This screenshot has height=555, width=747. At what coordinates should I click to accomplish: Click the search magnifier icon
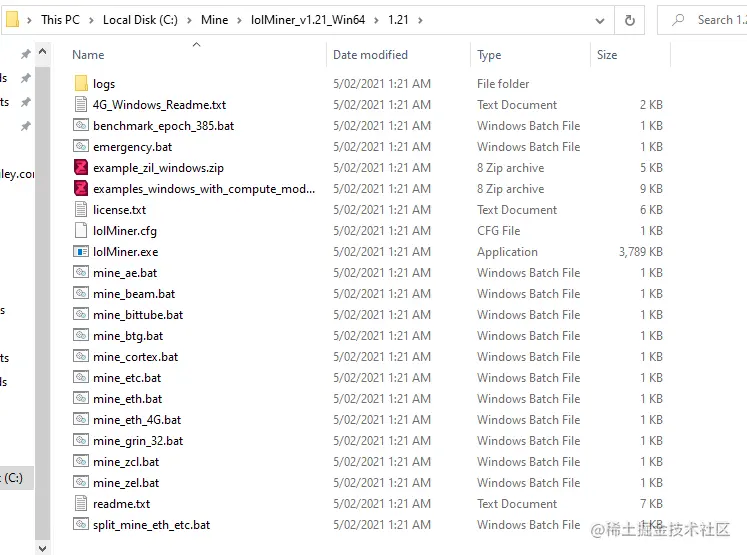pos(677,20)
